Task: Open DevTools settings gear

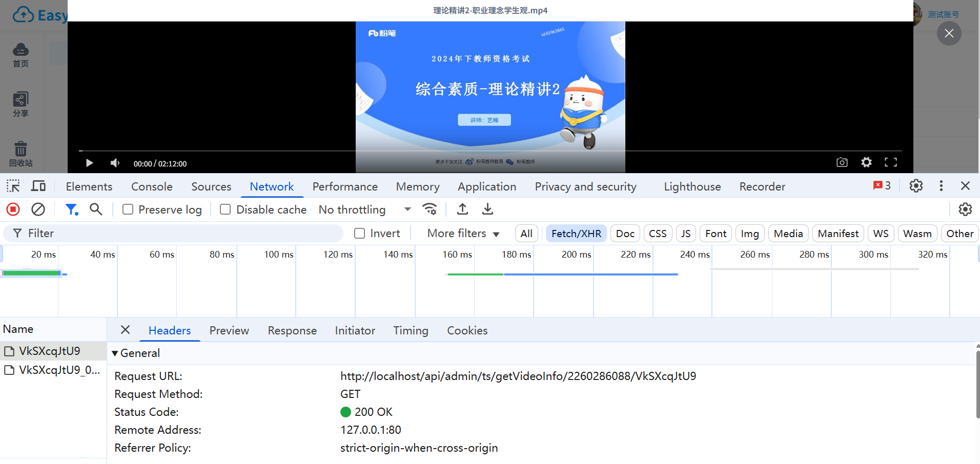Action: point(916,185)
